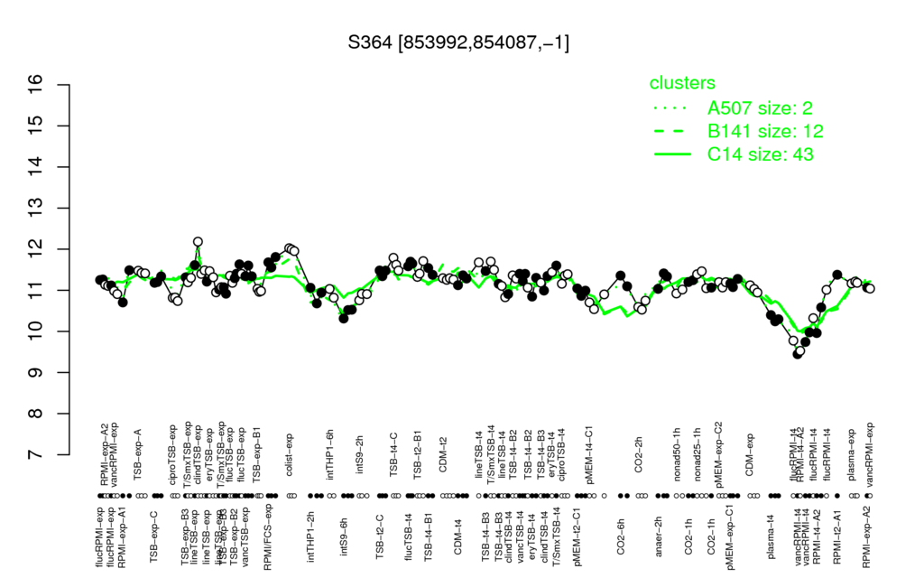Click the 'TSB-t4-C' axis label
924x578 pixels.
pos(394,455)
